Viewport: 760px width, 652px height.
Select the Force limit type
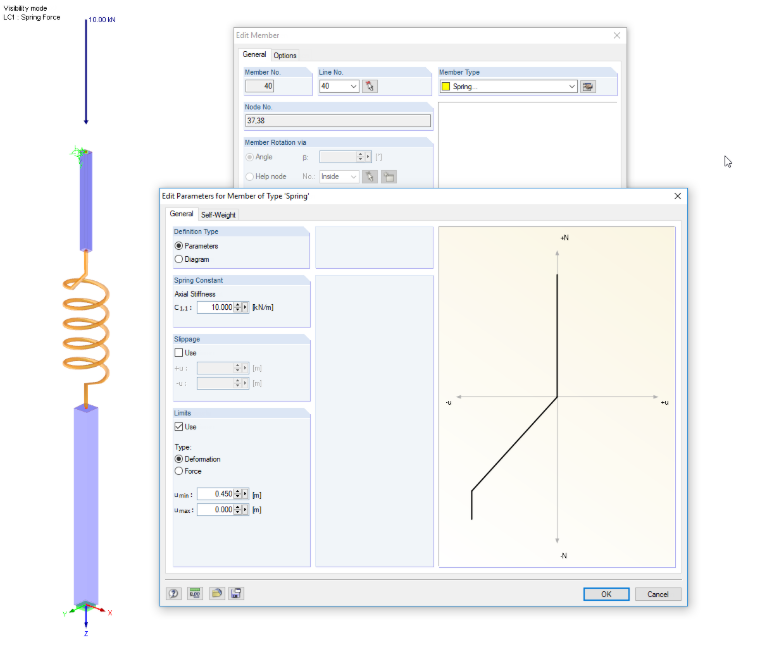click(x=179, y=471)
